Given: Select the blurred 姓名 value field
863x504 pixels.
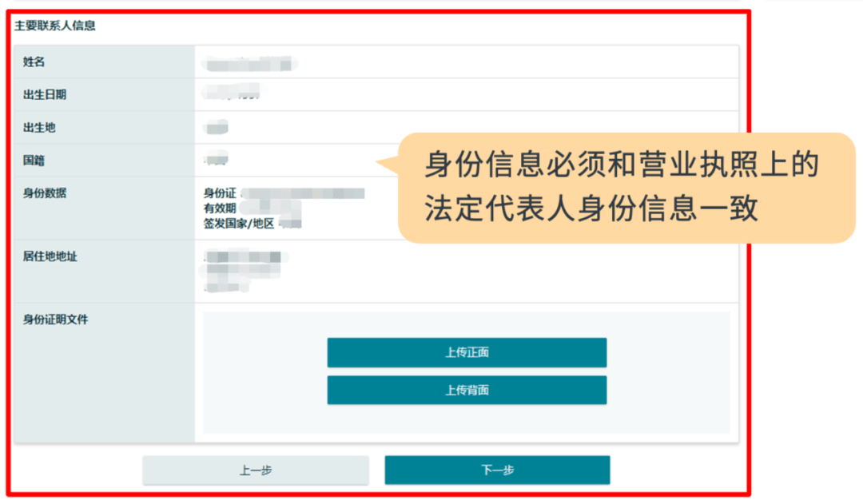Looking at the screenshot, I should (249, 64).
